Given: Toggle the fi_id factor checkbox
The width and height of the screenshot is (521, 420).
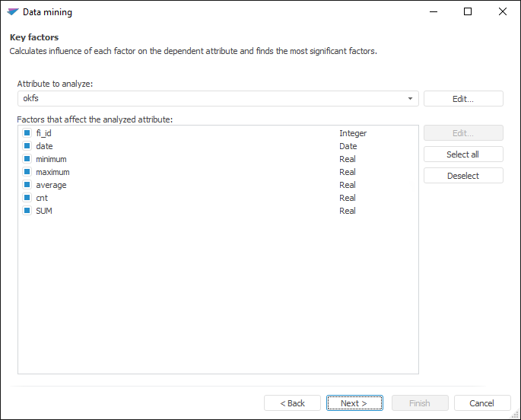Looking at the screenshot, I should [x=27, y=133].
